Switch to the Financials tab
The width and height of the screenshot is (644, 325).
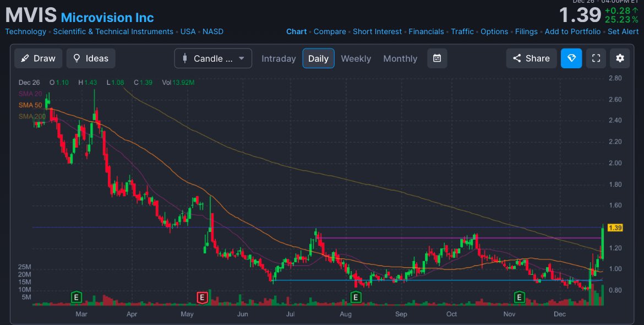point(427,31)
